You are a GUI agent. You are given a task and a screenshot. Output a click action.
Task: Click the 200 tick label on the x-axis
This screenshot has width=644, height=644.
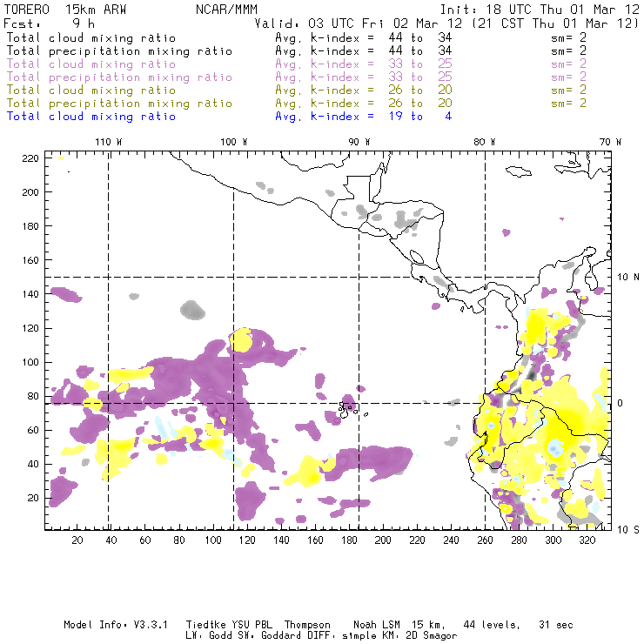(383, 540)
